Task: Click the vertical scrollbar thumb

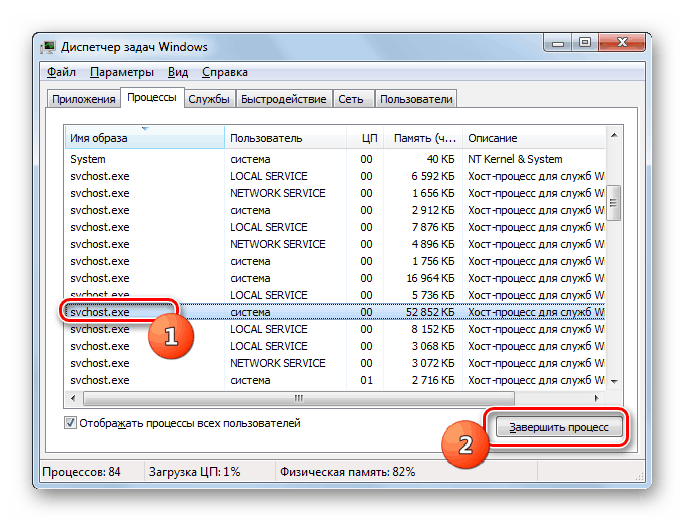Action: [614, 203]
